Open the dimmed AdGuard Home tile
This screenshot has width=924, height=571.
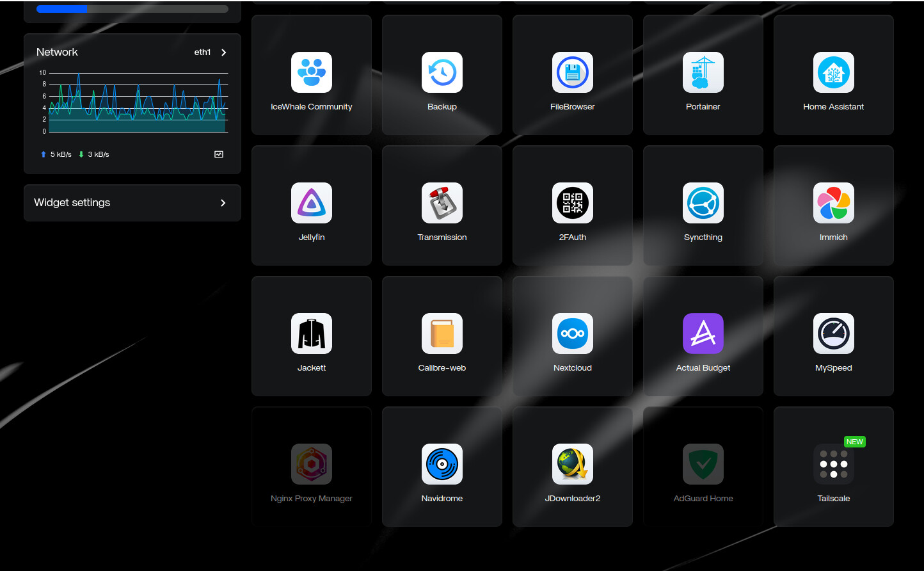(x=703, y=464)
